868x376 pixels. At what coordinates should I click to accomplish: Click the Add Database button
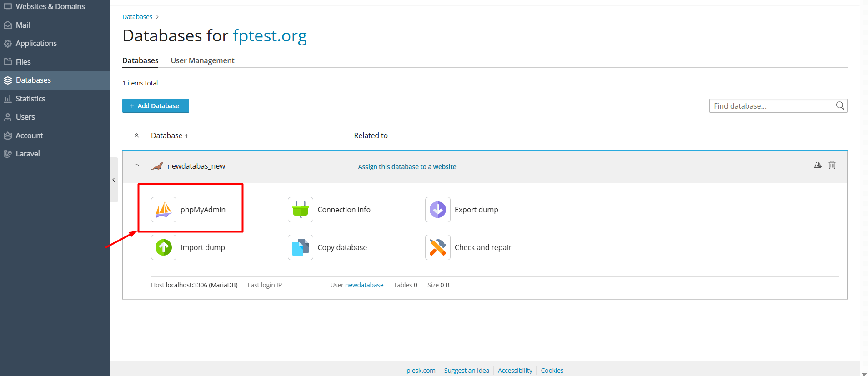[156, 106]
